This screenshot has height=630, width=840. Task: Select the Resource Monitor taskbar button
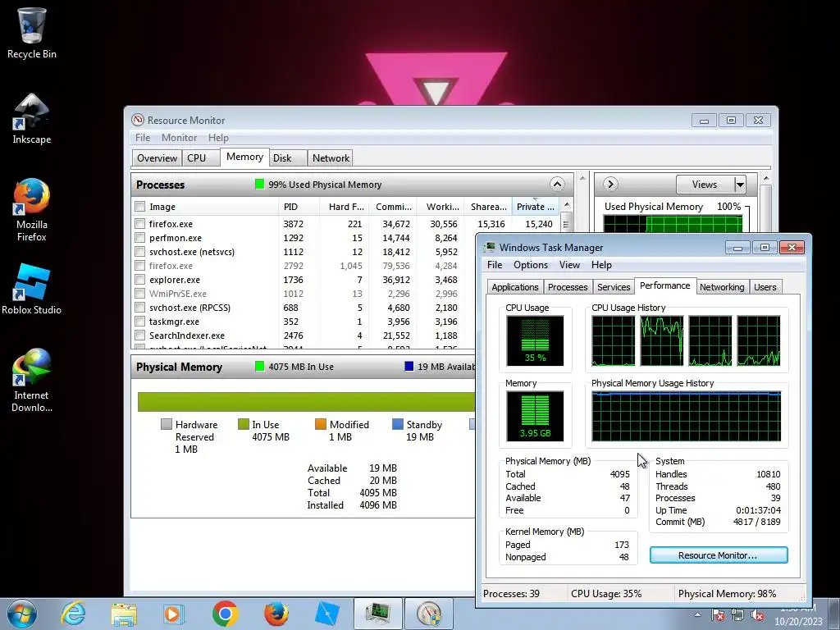pos(428,614)
